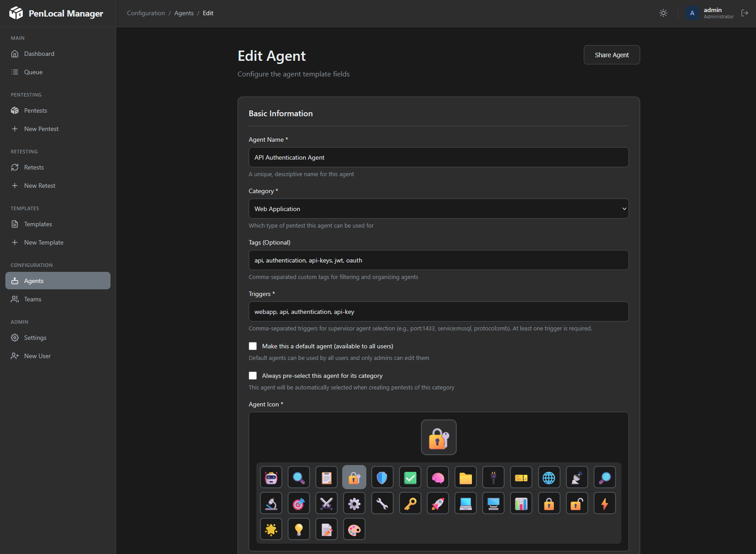Image resolution: width=756 pixels, height=554 pixels.
Task: Pick the brain icon from the icon grid
Action: coord(437,477)
